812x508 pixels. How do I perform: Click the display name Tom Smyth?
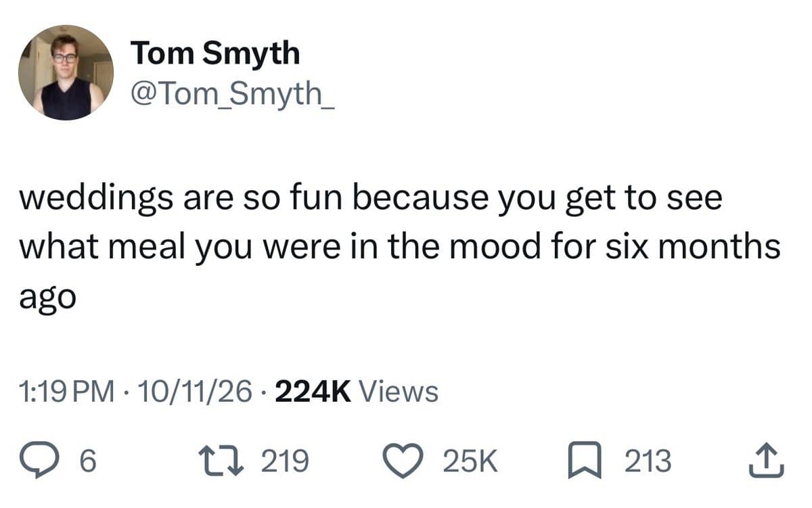pos(215,53)
